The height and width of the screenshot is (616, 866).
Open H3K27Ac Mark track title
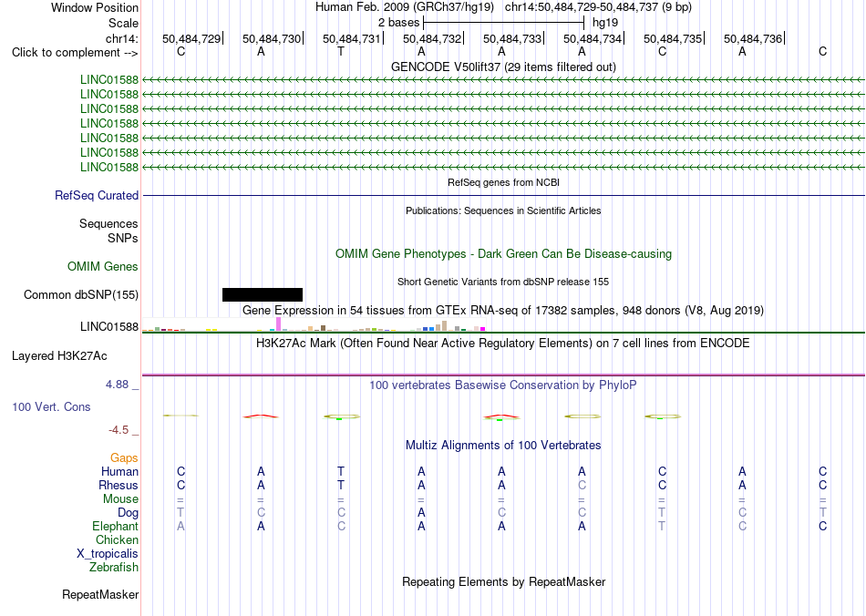pyautogui.click(x=503, y=343)
